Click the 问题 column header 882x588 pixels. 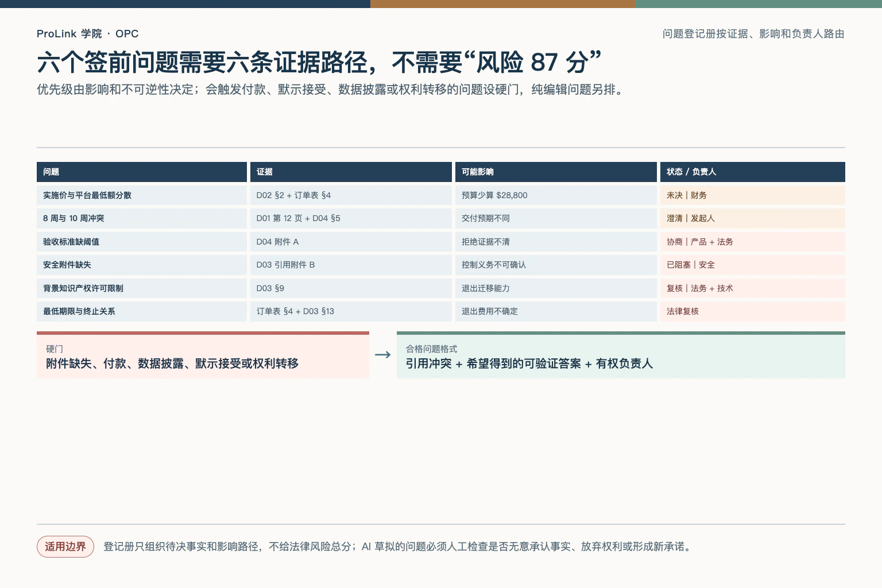[142, 172]
